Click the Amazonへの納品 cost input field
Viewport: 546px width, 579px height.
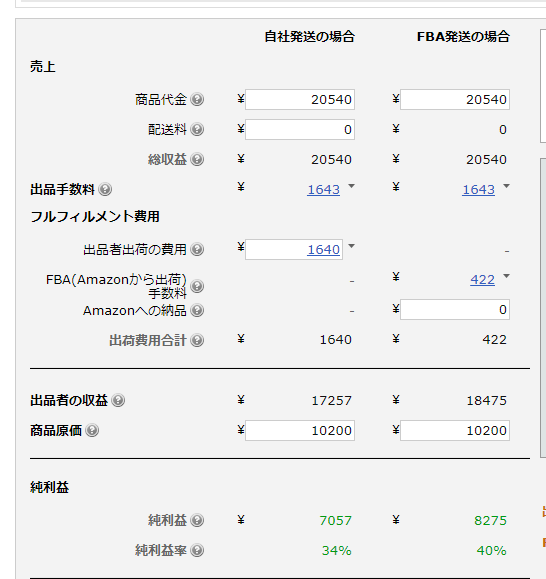455,309
